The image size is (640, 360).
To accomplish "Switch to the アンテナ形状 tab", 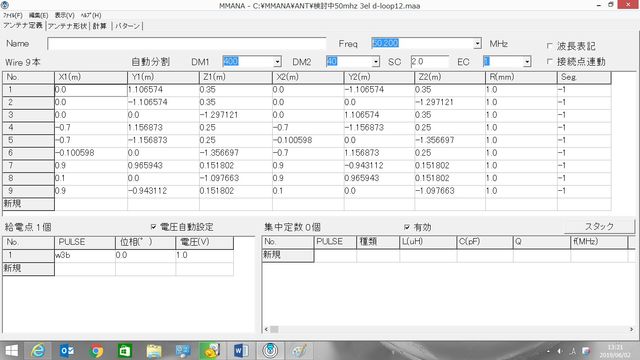I will pos(67,26).
